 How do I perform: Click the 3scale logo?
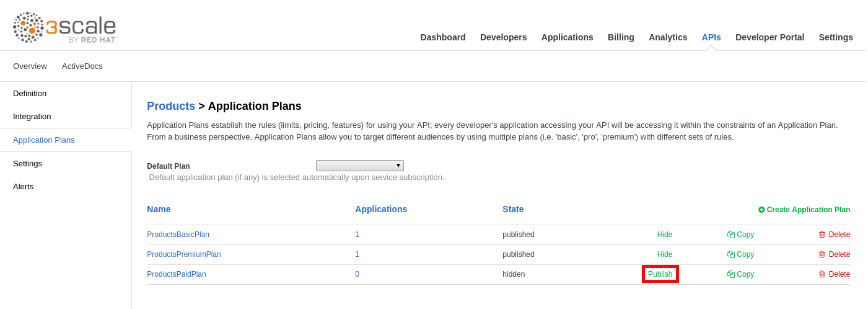pyautogui.click(x=65, y=28)
